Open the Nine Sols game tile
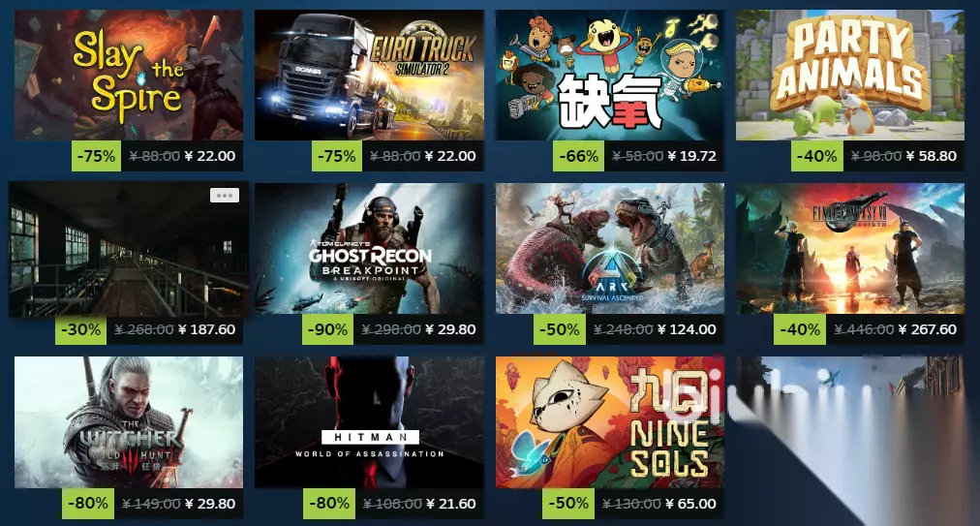 click(x=609, y=422)
